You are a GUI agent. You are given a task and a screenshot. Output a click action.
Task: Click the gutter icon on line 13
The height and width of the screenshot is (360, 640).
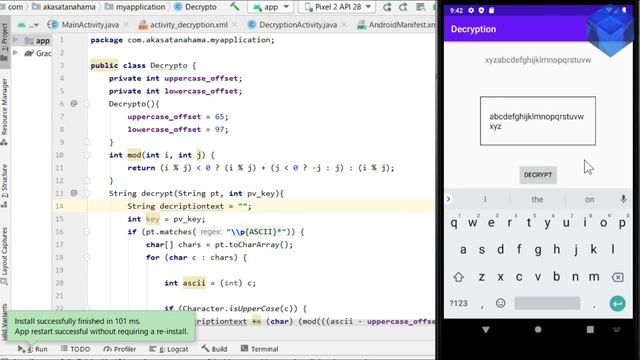pyautogui.click(x=74, y=193)
